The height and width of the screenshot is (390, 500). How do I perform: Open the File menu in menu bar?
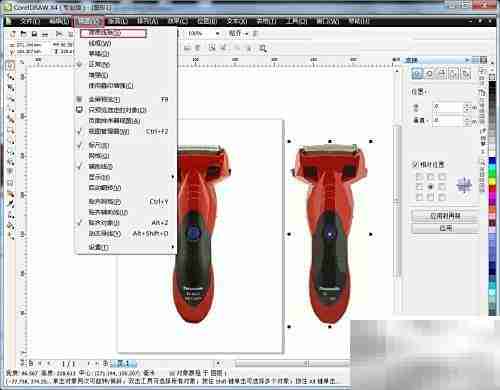[x=30, y=21]
